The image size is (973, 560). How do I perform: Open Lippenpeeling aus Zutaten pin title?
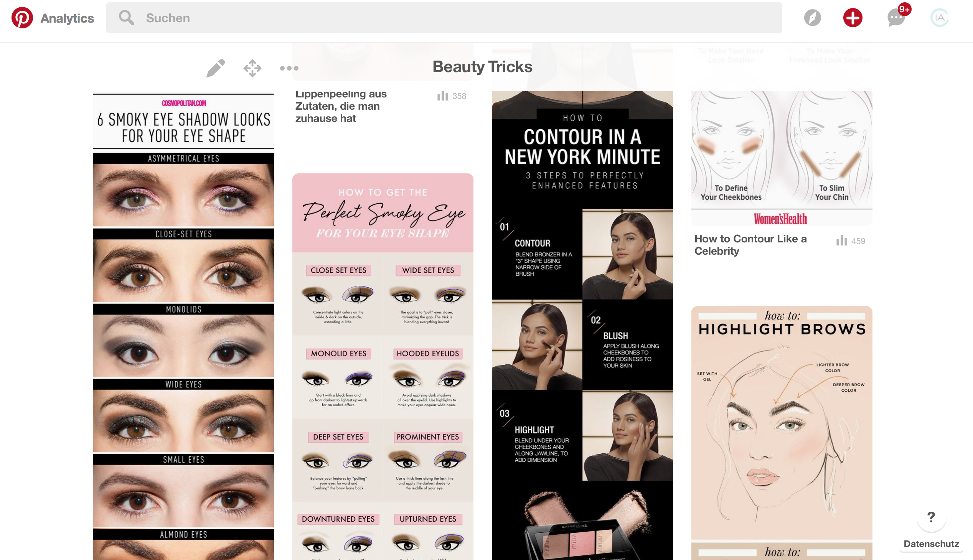click(341, 106)
